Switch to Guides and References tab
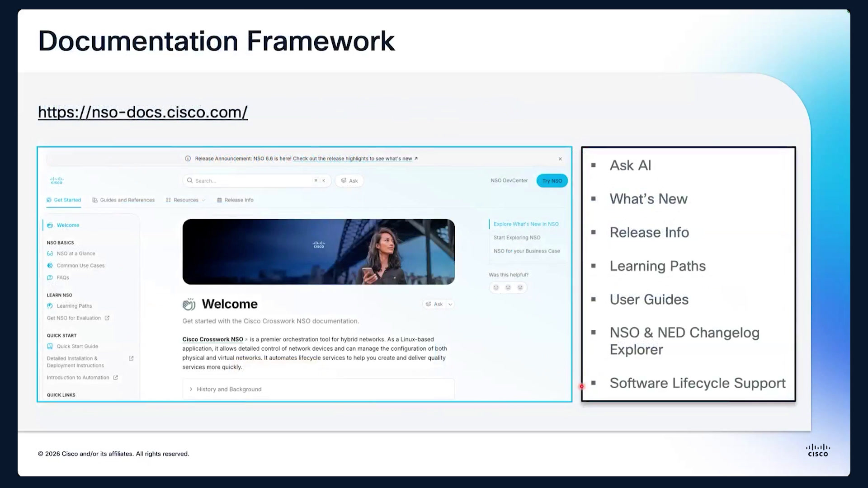 click(123, 200)
